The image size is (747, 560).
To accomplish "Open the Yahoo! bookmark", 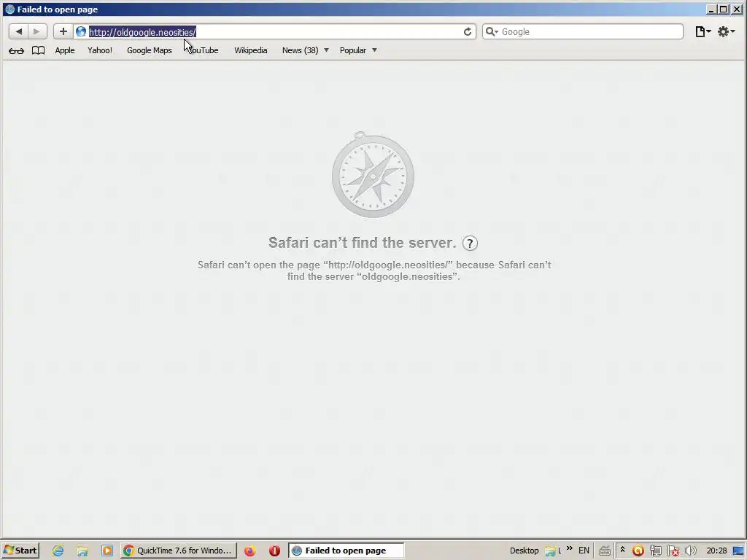I will pos(99,50).
